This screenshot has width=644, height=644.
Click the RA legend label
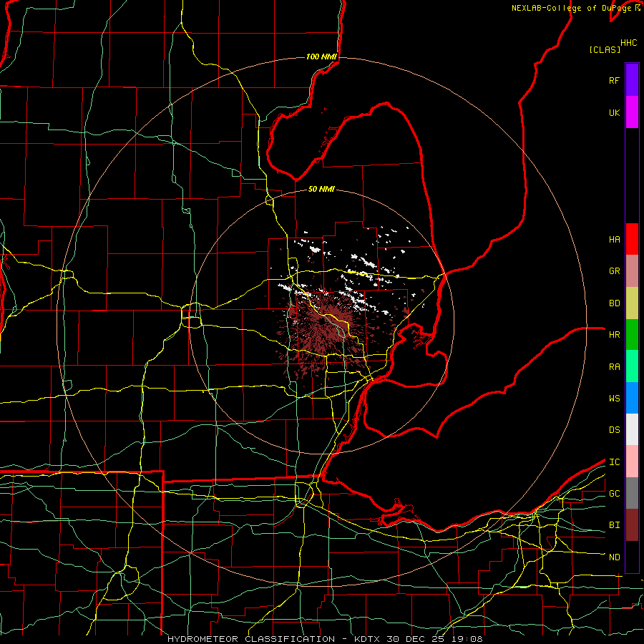(x=614, y=367)
